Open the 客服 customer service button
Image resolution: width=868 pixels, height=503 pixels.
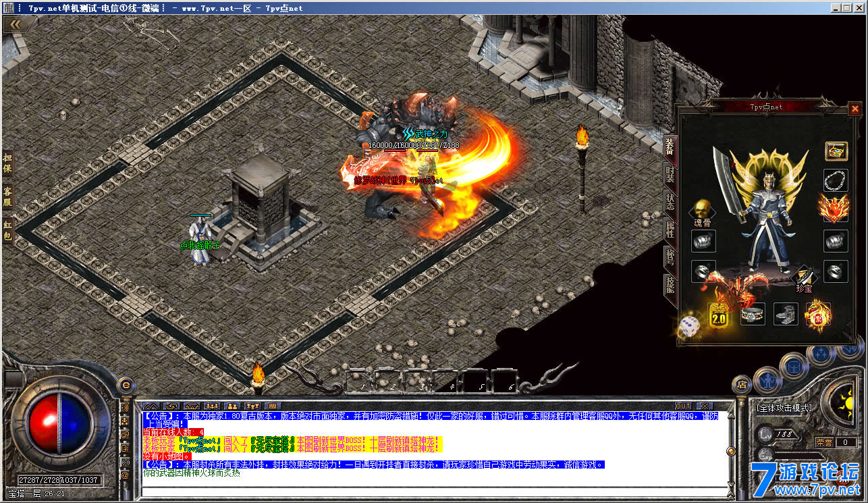(8, 196)
